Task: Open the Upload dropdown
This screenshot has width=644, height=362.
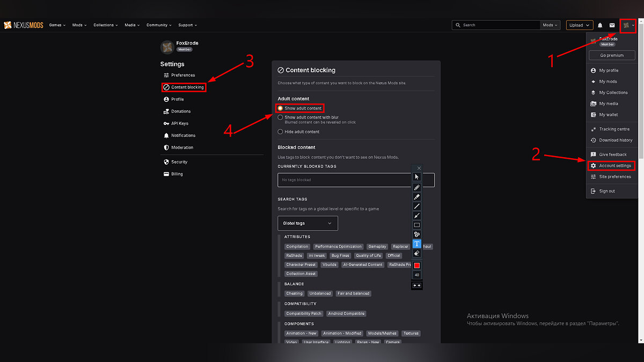Action: (x=579, y=25)
